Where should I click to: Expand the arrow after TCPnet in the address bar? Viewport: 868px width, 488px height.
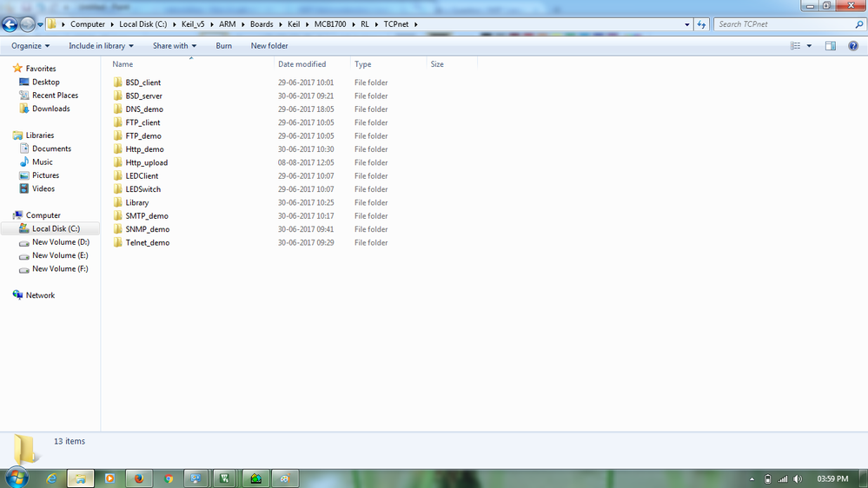(x=415, y=24)
